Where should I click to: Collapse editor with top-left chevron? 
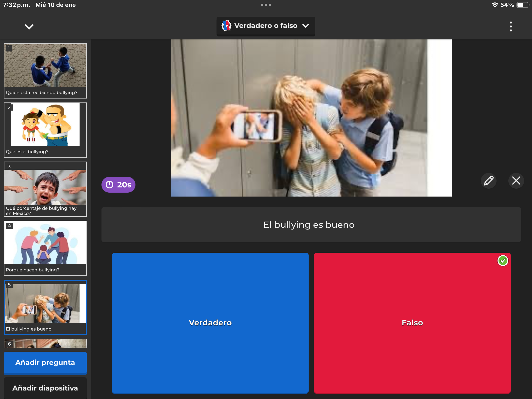point(29,26)
